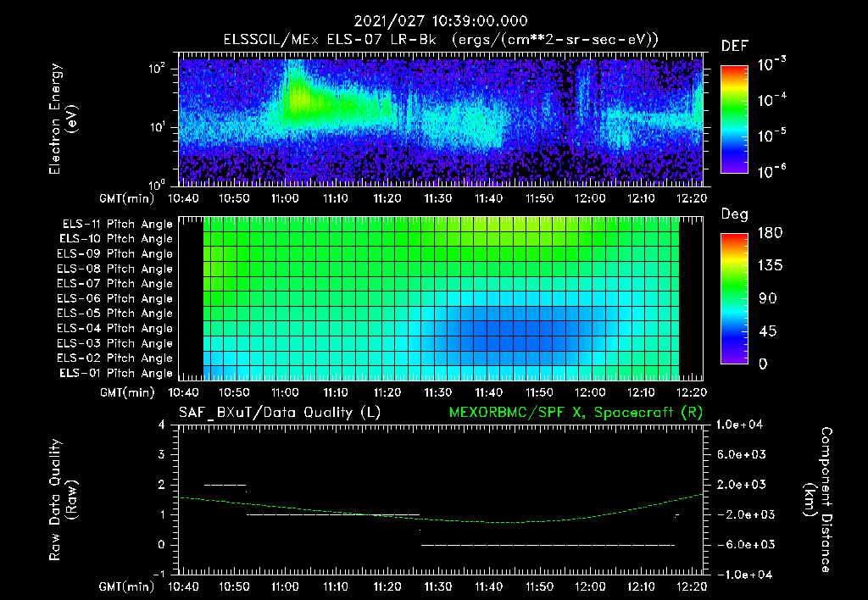Click the 10^-3 value on the DEF scale
The width and height of the screenshot is (868, 600).
coord(771,64)
